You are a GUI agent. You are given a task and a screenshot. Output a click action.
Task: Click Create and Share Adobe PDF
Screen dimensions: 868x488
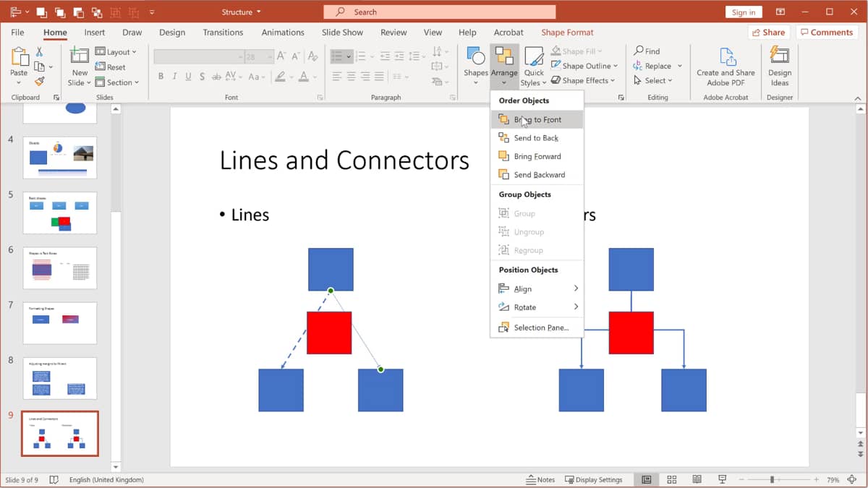(x=726, y=66)
